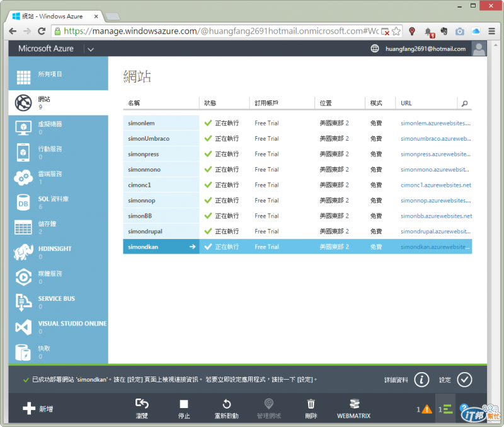Click the 新增 plus icon

click(x=29, y=408)
